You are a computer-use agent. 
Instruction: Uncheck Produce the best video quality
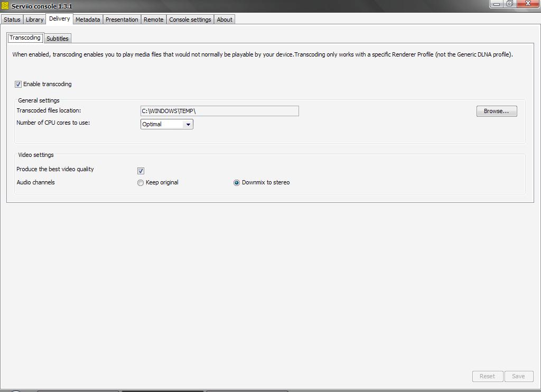141,171
